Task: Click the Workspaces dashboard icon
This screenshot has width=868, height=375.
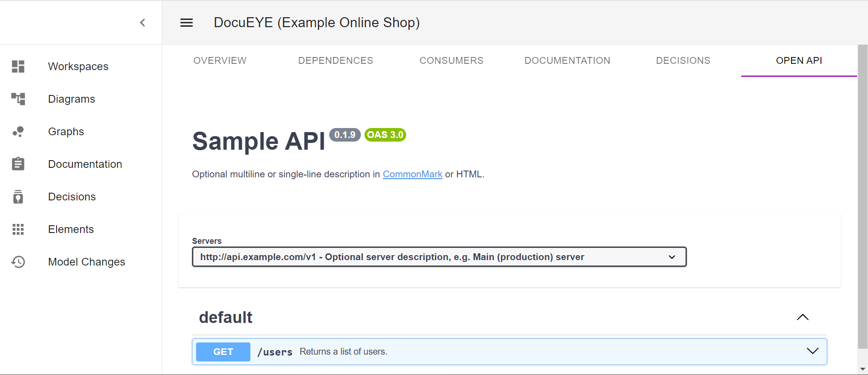Action: point(18,66)
